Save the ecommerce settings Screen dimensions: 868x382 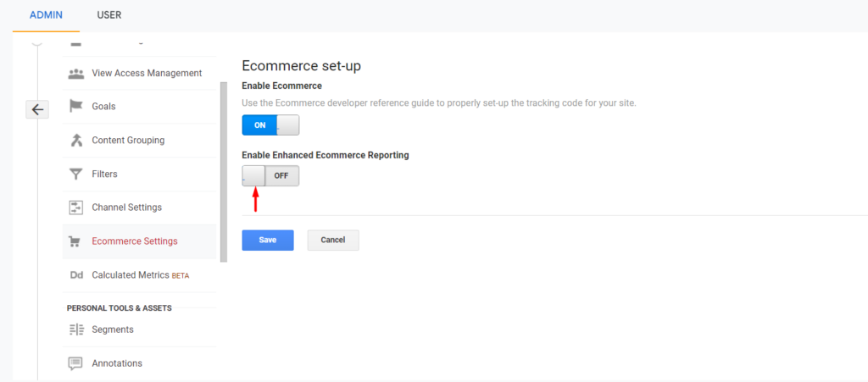click(x=268, y=240)
